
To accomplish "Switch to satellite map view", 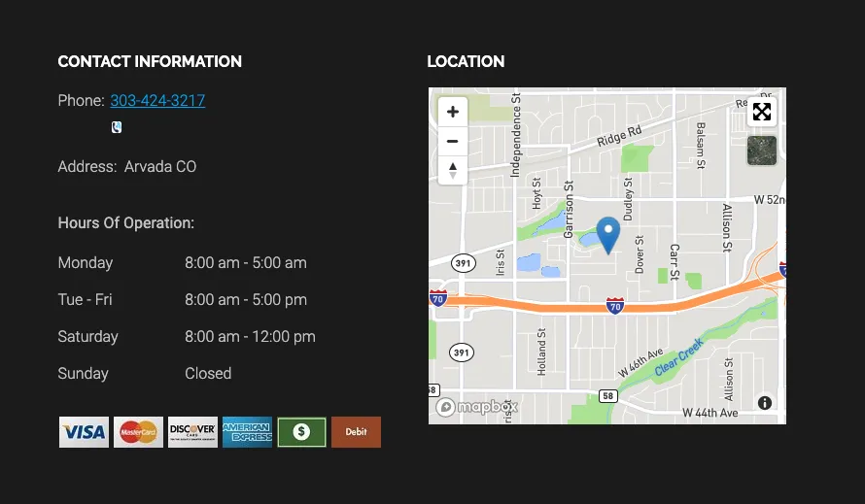I will coord(762,151).
